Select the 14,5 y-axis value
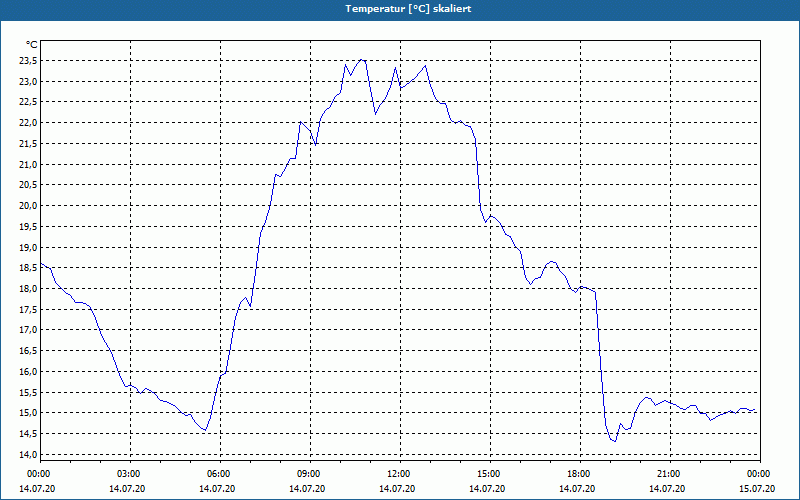This screenshot has width=800, height=500. pyautogui.click(x=28, y=434)
